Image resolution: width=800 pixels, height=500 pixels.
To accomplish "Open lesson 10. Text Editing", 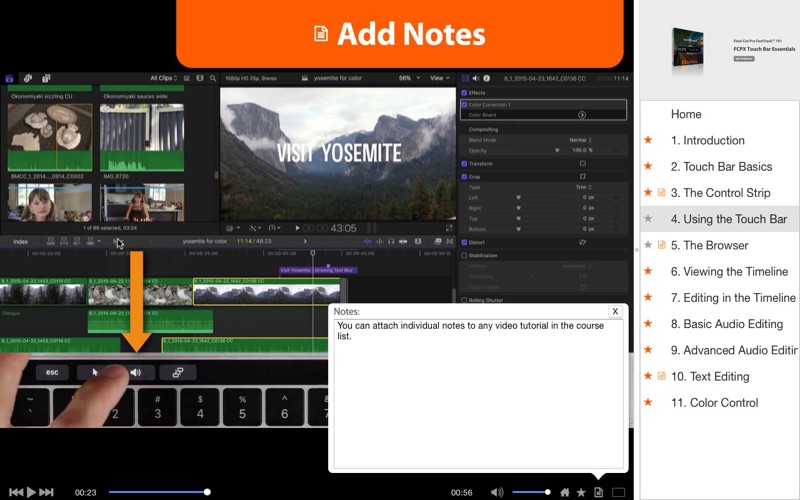I will (710, 377).
